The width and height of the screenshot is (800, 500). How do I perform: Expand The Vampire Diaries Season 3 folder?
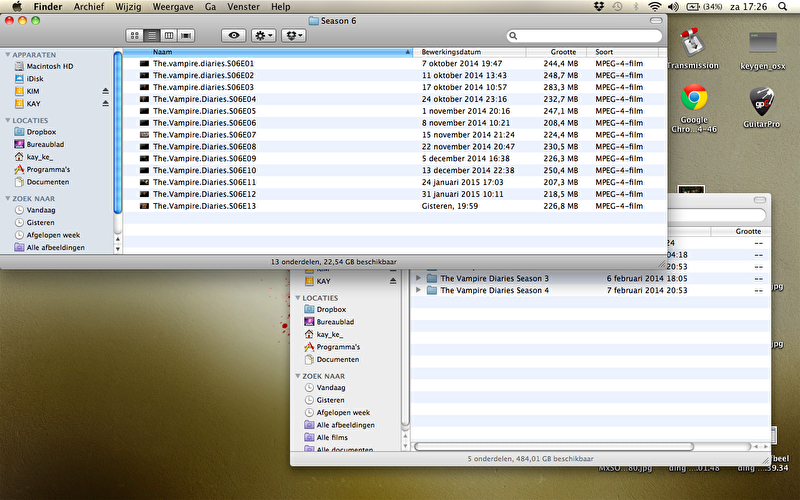click(x=418, y=278)
